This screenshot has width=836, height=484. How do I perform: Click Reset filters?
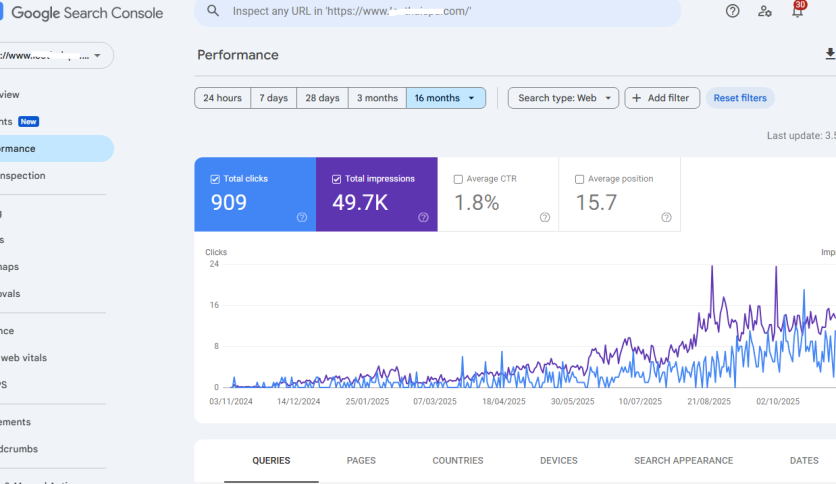[x=740, y=98]
